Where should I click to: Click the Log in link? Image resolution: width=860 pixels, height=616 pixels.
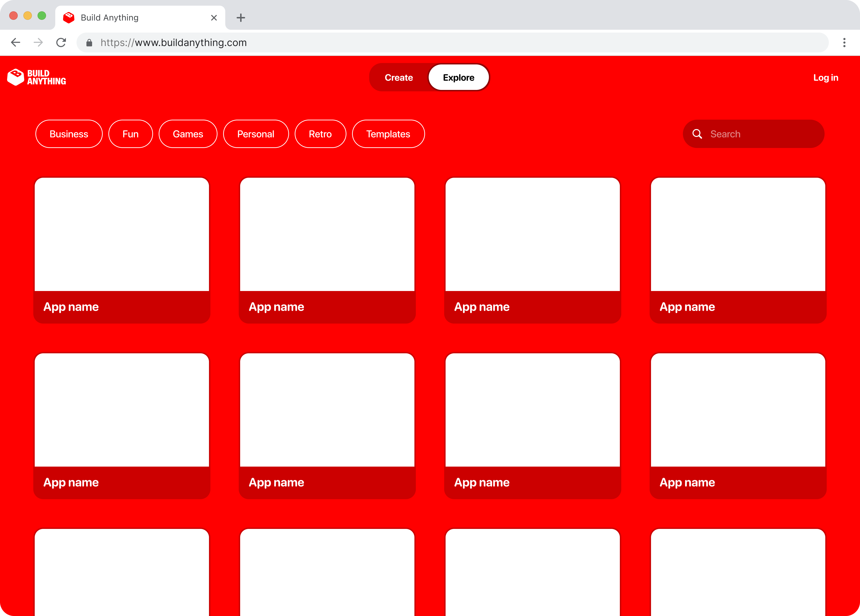[826, 78]
